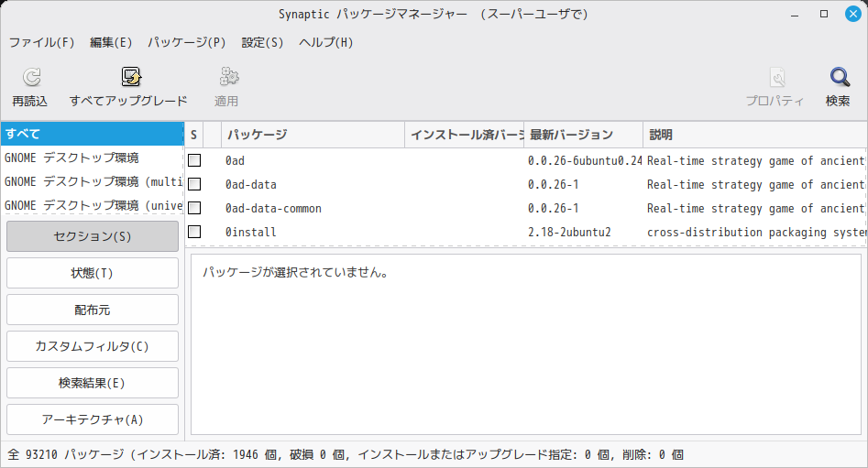Sort by the パッケージ column header
The image size is (868, 468).
[313, 135]
